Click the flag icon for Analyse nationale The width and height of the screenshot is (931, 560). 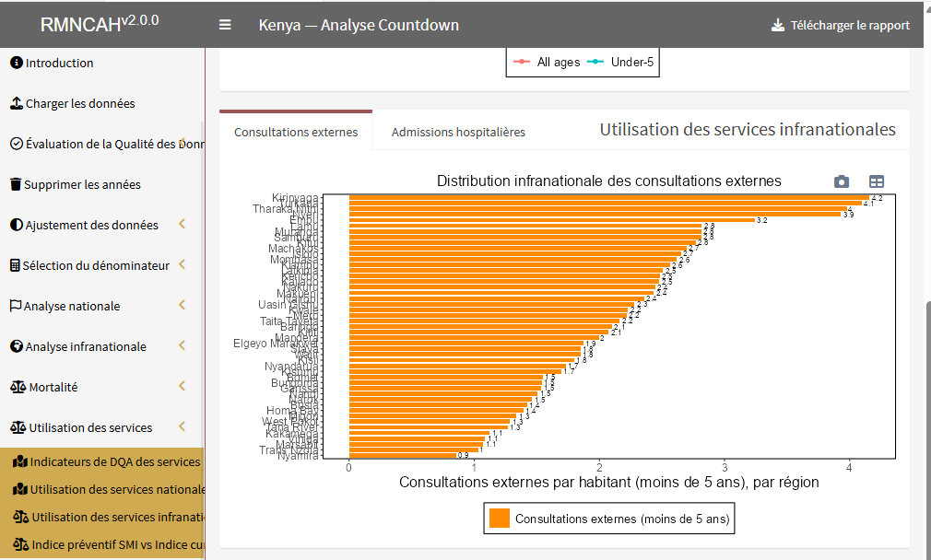(16, 306)
